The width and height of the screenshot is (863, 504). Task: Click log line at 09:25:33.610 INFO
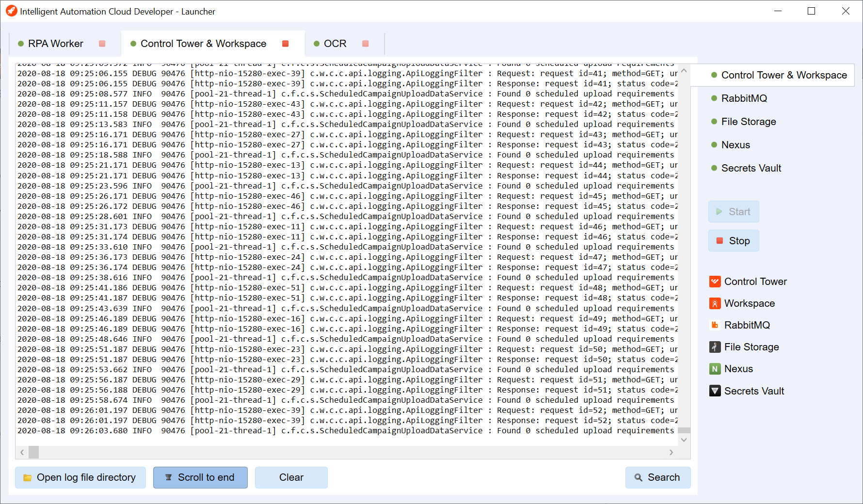point(346,247)
